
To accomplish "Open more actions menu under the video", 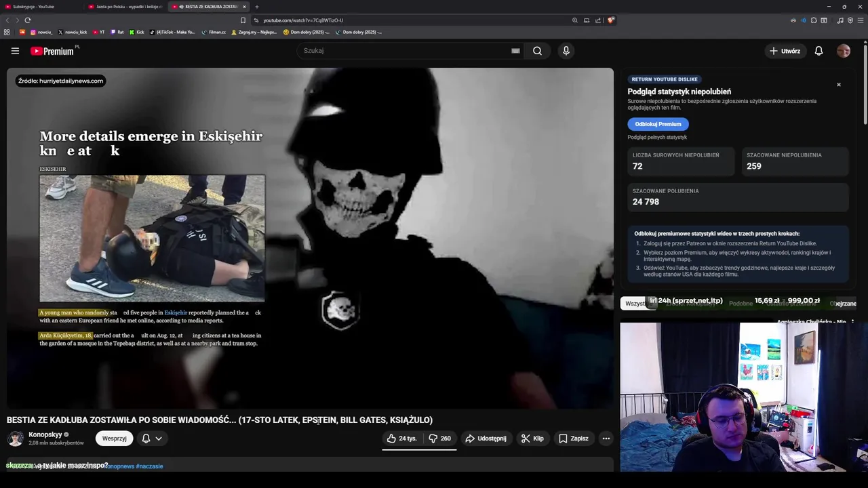I will tap(606, 439).
